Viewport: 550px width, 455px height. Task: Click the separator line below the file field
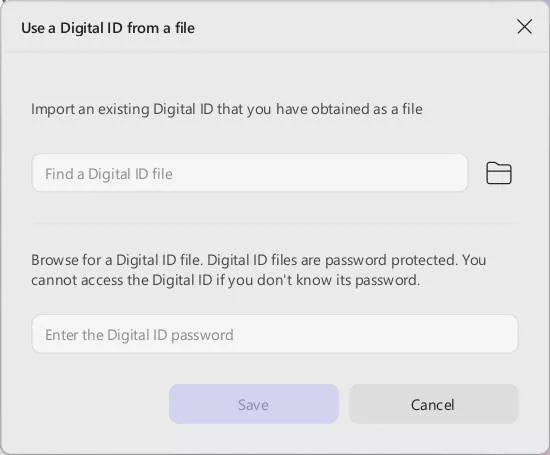(x=274, y=223)
